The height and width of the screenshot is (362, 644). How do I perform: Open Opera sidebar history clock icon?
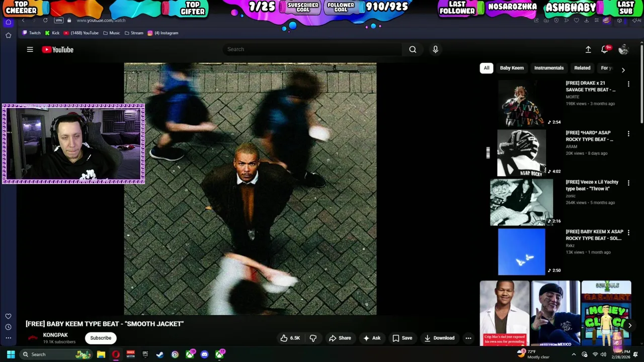[8, 327]
